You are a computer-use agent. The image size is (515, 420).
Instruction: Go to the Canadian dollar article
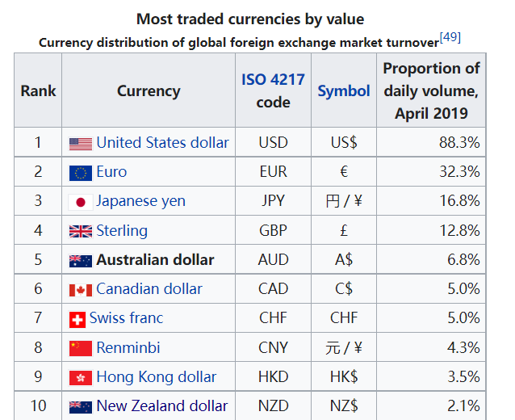[x=149, y=289]
